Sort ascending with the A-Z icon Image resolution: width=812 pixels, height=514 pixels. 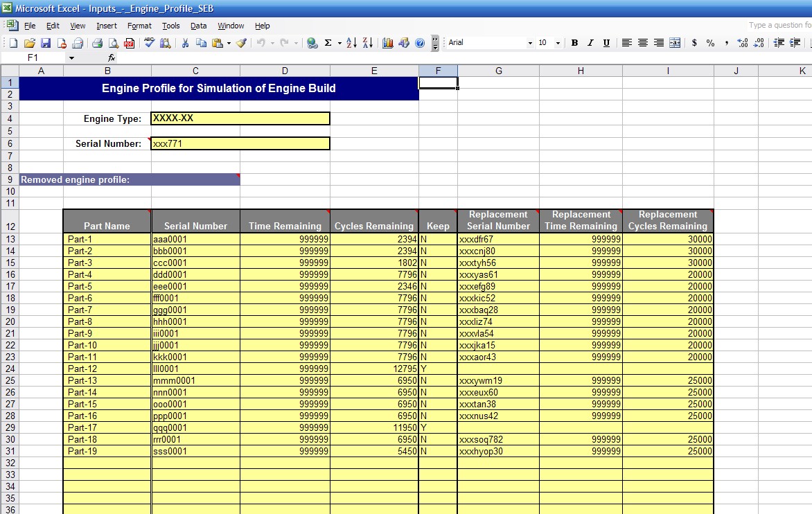point(351,43)
